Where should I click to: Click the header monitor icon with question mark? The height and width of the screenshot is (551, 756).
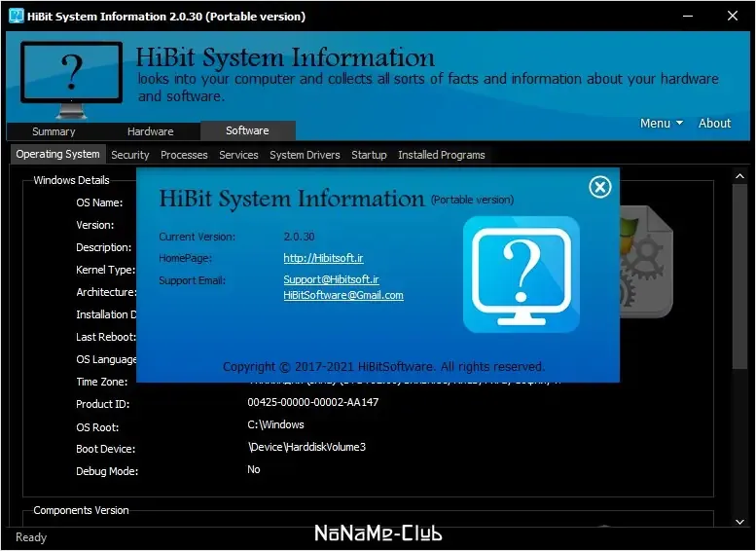click(71, 80)
